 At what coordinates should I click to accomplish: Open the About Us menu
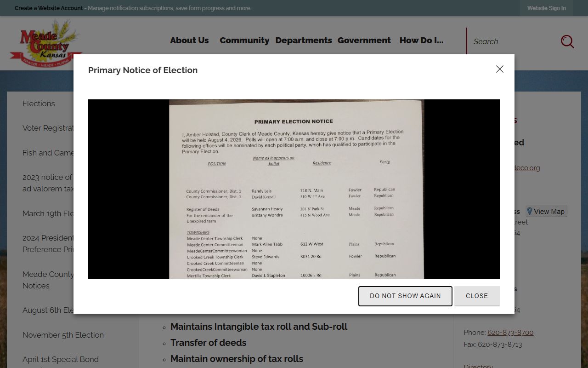189,40
